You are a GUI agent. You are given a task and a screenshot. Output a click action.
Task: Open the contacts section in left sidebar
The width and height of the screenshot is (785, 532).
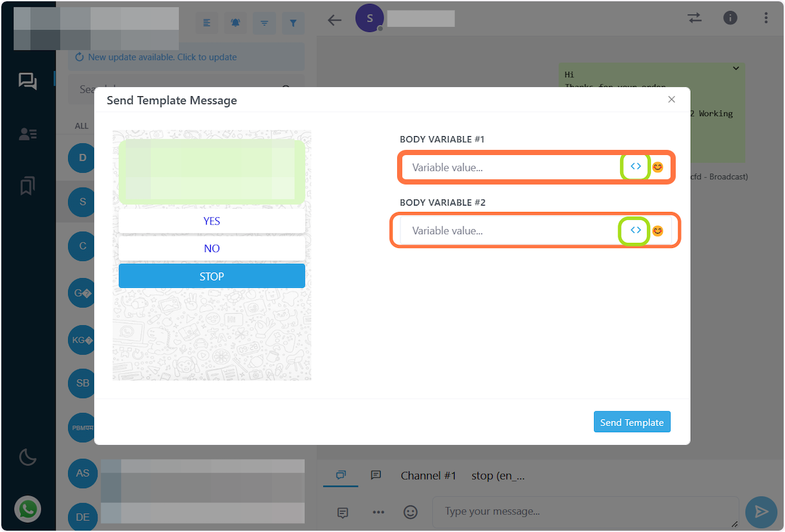click(x=27, y=134)
